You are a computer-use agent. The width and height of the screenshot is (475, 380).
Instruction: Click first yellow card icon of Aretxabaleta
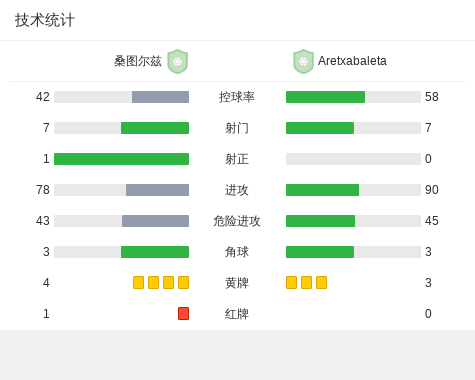291,282
